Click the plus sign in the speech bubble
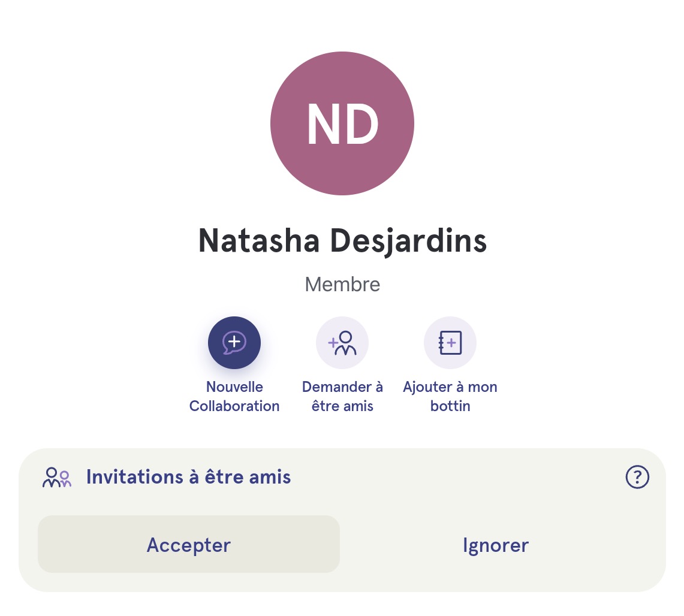Image resolution: width=684 pixels, height=616 pixels. (234, 341)
